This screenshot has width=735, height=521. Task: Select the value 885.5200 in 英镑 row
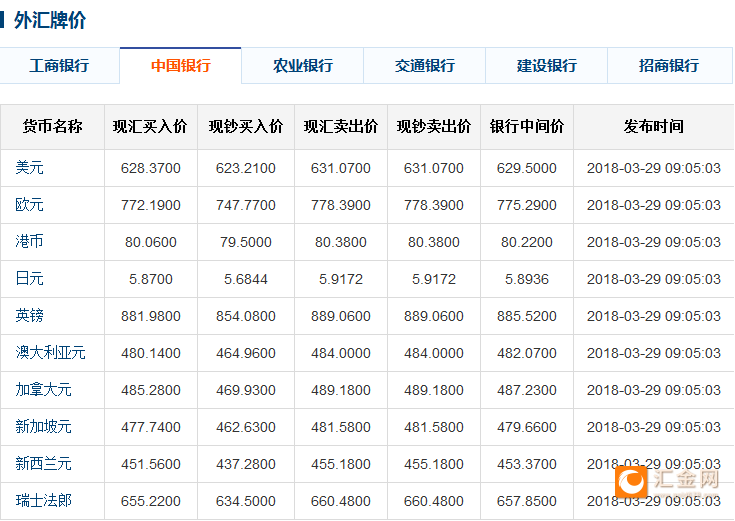click(x=527, y=317)
